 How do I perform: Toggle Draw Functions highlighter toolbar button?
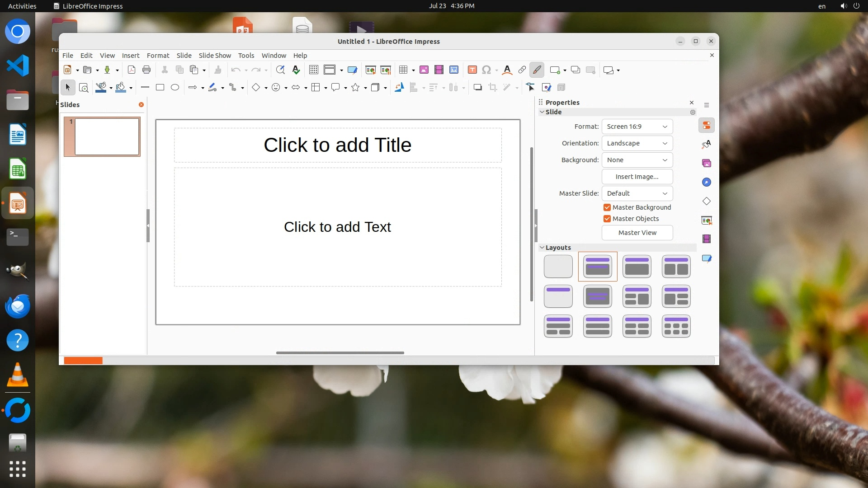[537, 70]
